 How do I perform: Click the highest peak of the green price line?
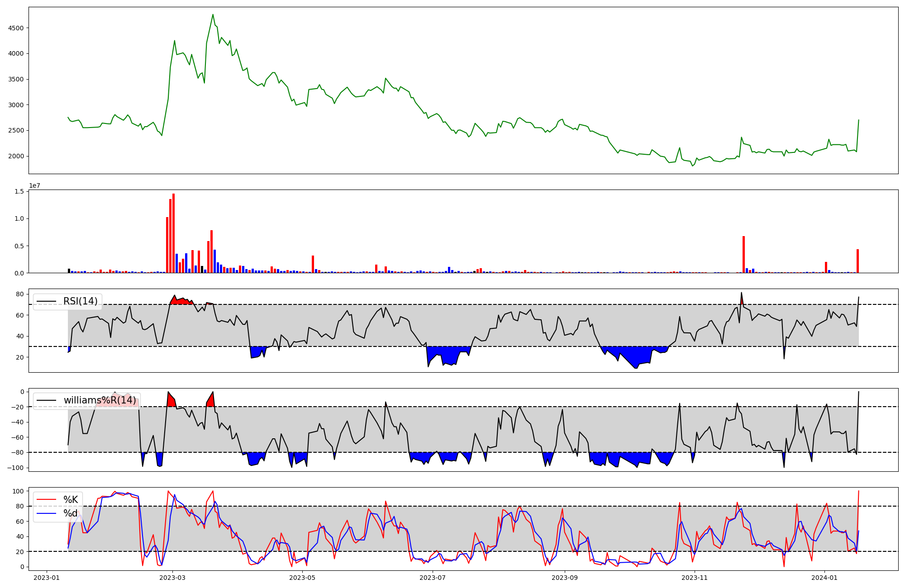(x=213, y=15)
